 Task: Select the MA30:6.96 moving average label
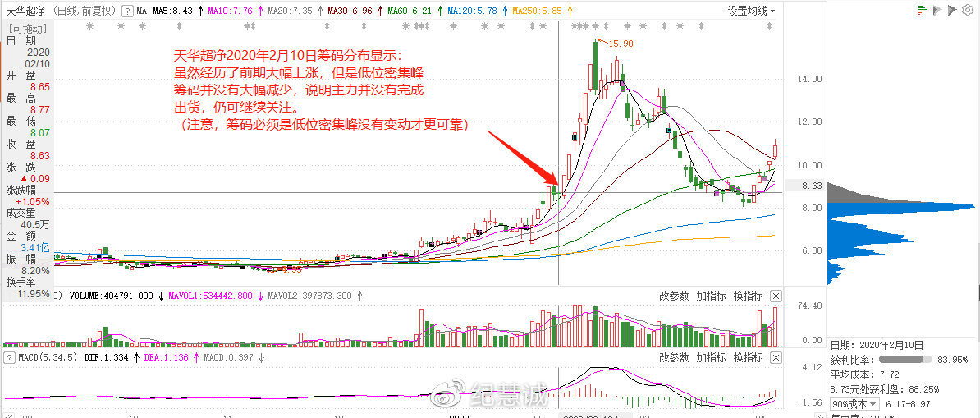point(350,11)
